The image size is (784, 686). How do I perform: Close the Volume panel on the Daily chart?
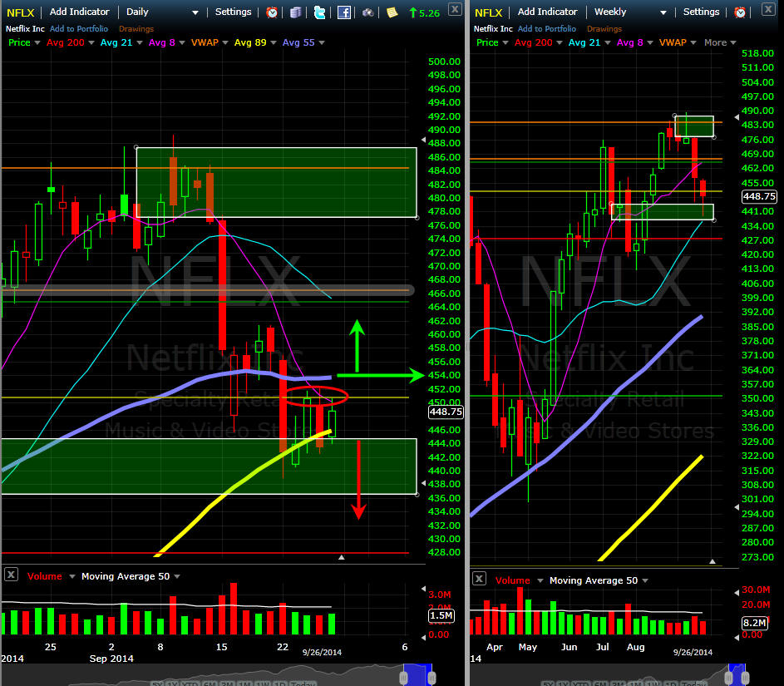point(11,575)
